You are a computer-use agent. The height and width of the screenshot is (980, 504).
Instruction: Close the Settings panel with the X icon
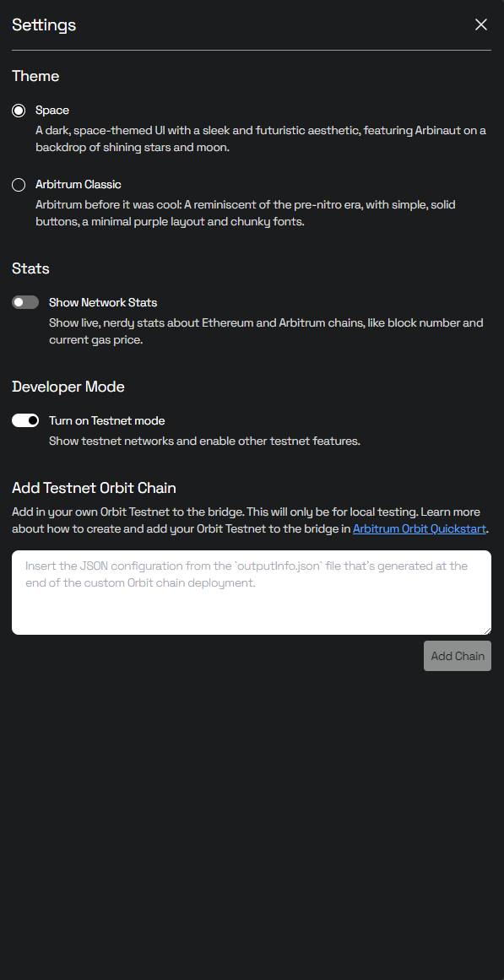coord(481,24)
